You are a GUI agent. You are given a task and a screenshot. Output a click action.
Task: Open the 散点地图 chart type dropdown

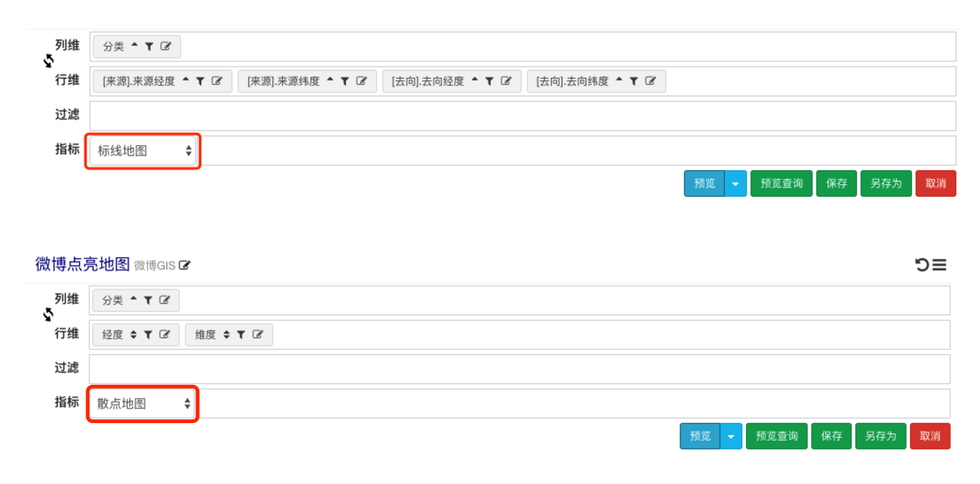(142, 404)
